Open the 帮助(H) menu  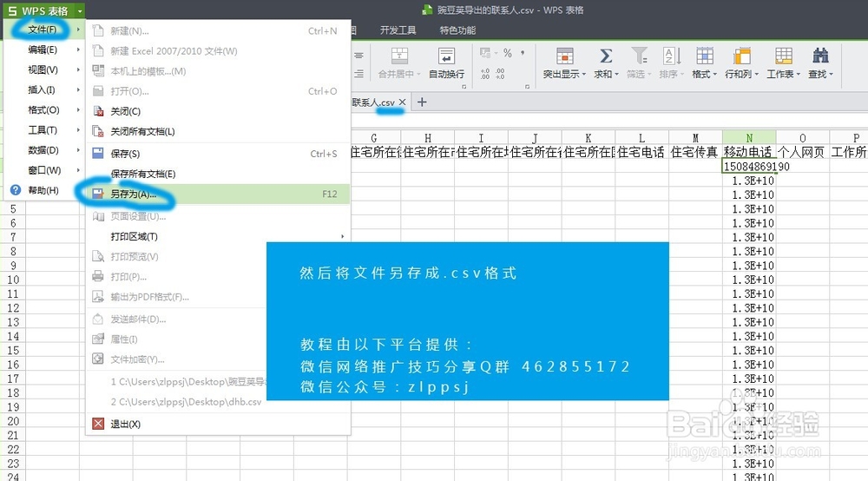(43, 190)
